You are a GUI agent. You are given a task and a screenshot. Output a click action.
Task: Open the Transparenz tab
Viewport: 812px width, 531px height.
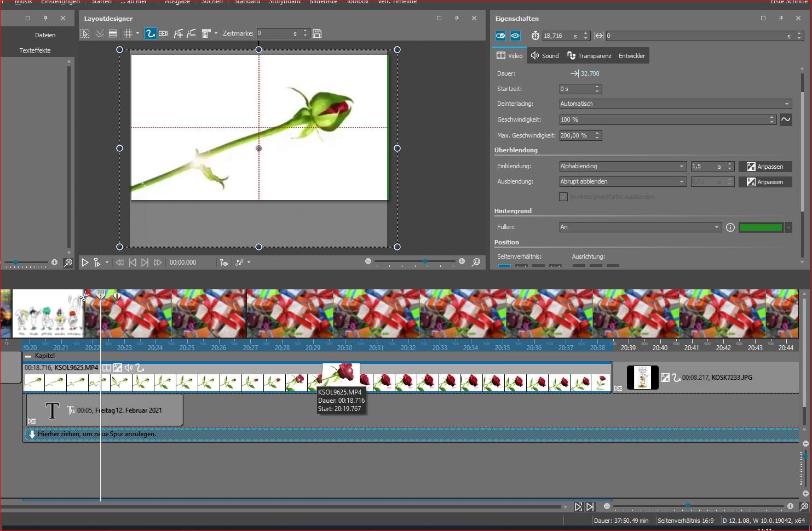pos(589,56)
